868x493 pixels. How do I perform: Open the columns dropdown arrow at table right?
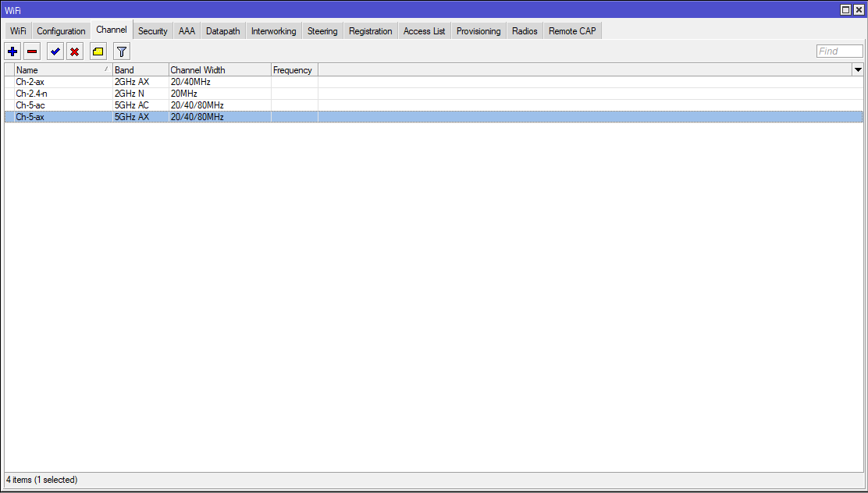pos(858,70)
